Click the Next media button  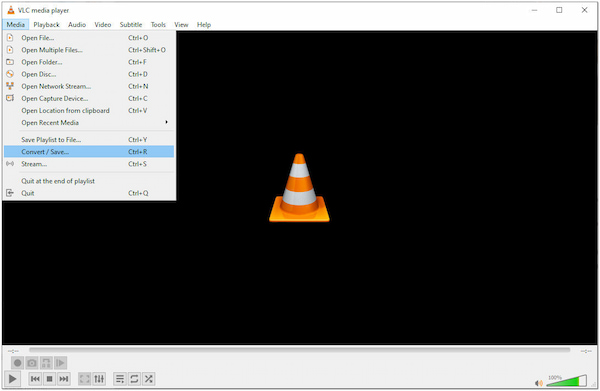(x=64, y=379)
